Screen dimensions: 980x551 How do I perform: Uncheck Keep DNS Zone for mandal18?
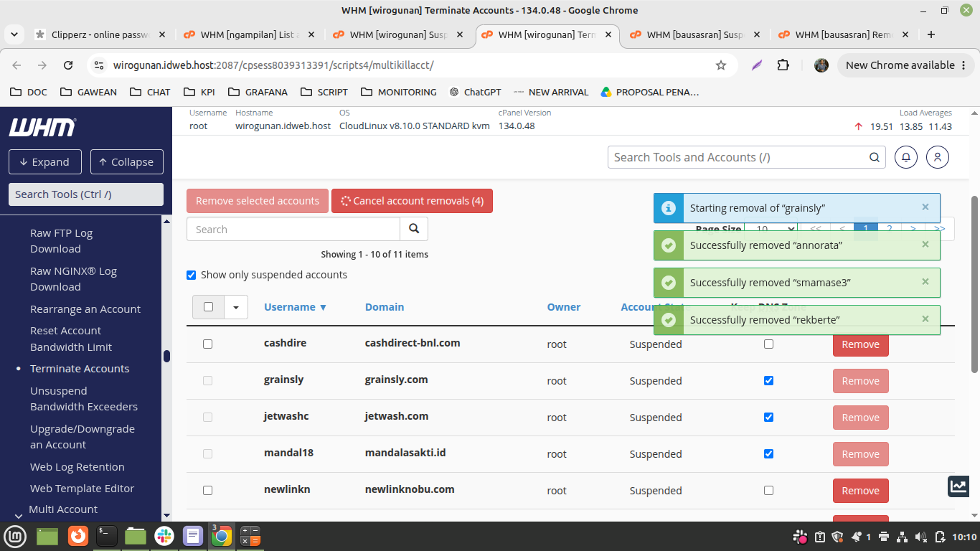[x=768, y=453]
